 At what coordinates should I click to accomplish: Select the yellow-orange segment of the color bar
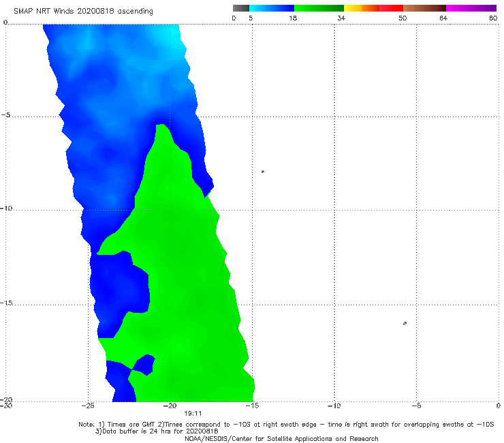coord(362,8)
